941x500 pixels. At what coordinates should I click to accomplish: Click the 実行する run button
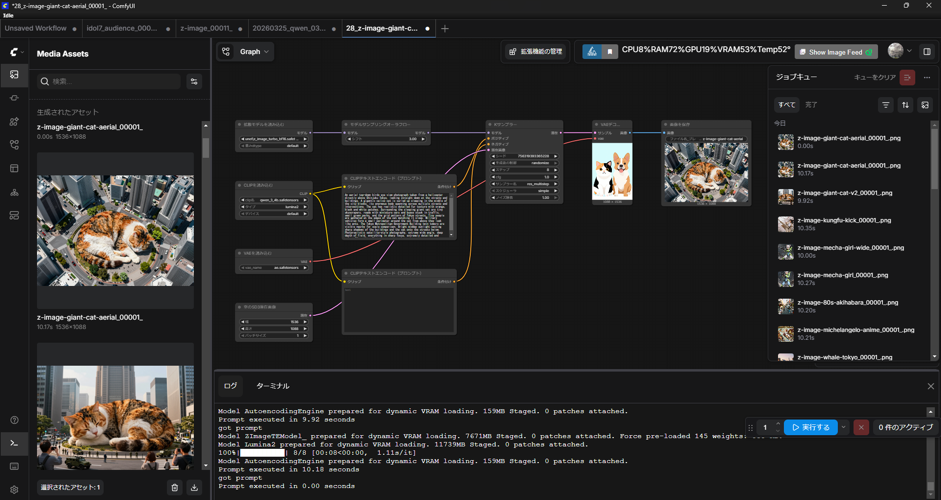point(810,428)
